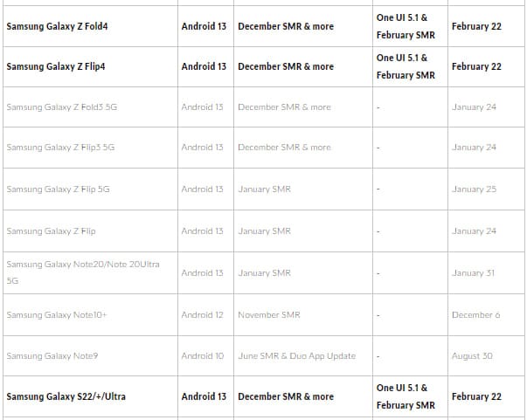Click Samsung Galaxy Z Flip 5G entry
Image resolution: width=527 pixels, height=420 pixels.
59,189
